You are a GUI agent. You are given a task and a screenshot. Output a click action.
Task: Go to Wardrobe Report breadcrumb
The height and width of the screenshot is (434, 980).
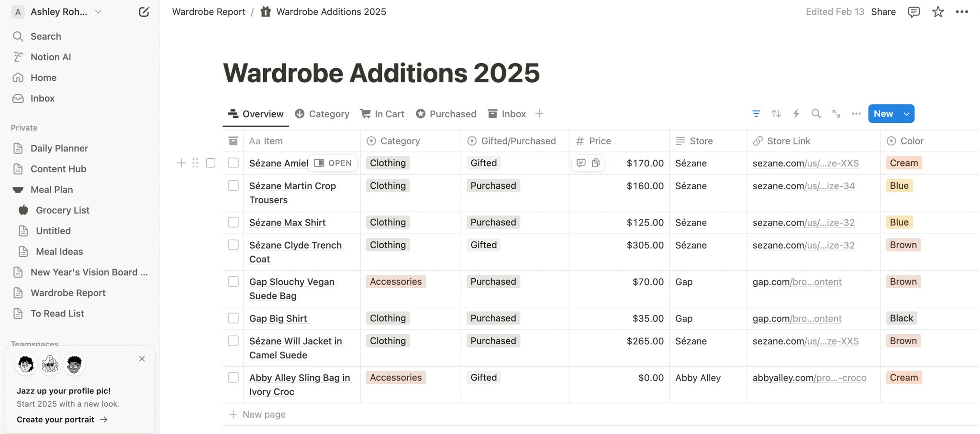tap(209, 12)
